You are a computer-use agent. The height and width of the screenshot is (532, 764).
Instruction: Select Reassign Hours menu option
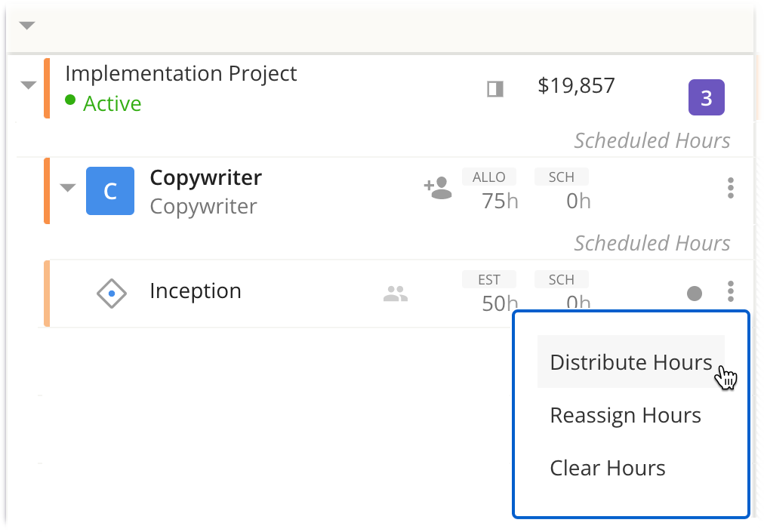[625, 415]
